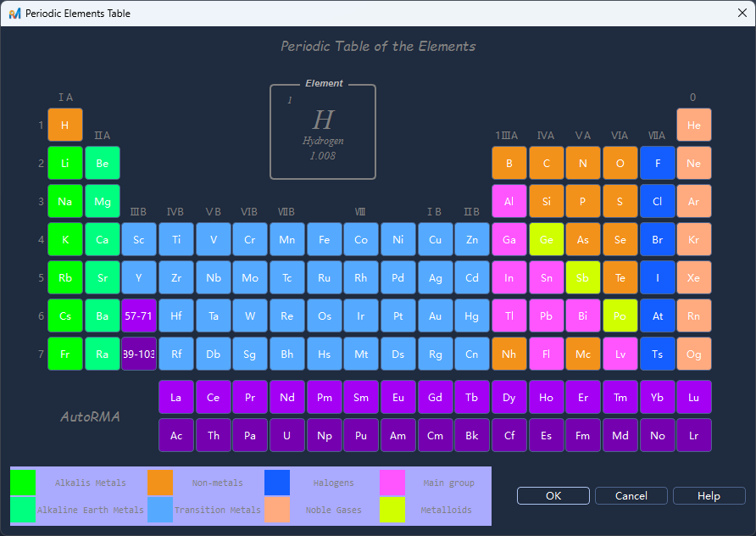Click the Chlorine (Cl) element tile
This screenshot has width=756, height=536.
coord(657,201)
